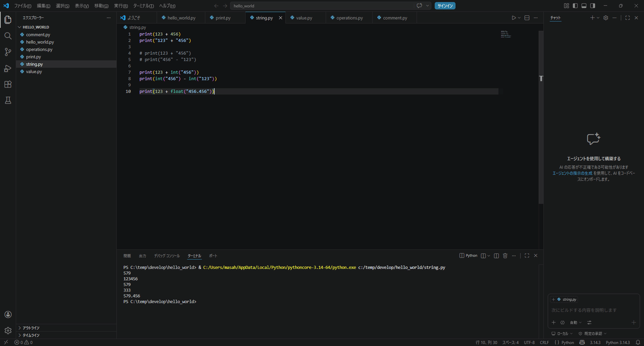644x346 pixels.
Task: Open the Manage gear in activity bar
Action: pos(8,330)
